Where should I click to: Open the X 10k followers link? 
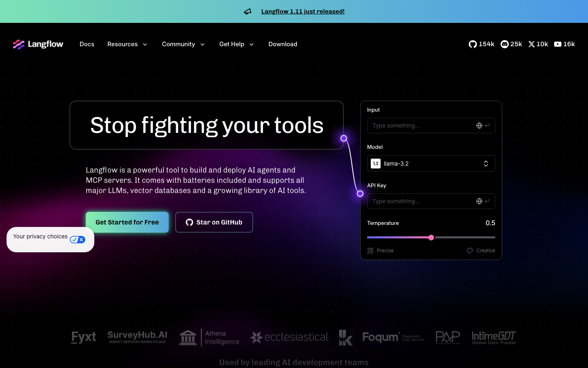pos(538,44)
